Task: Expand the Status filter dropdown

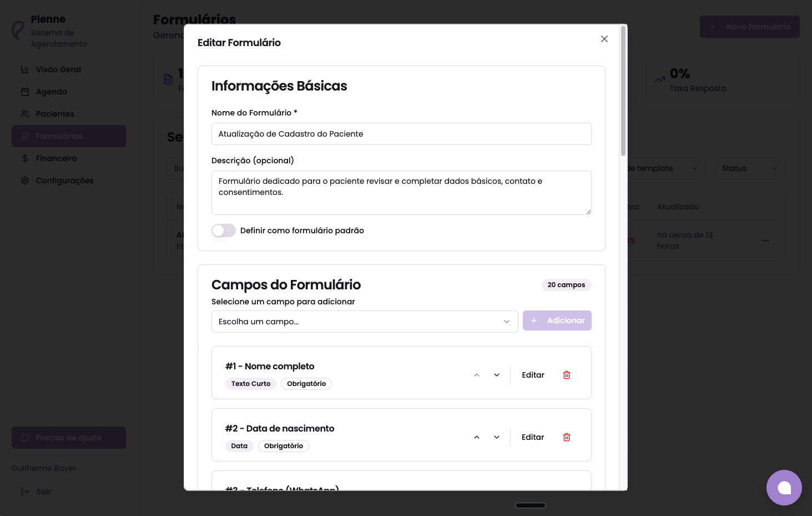Action: coord(749,168)
